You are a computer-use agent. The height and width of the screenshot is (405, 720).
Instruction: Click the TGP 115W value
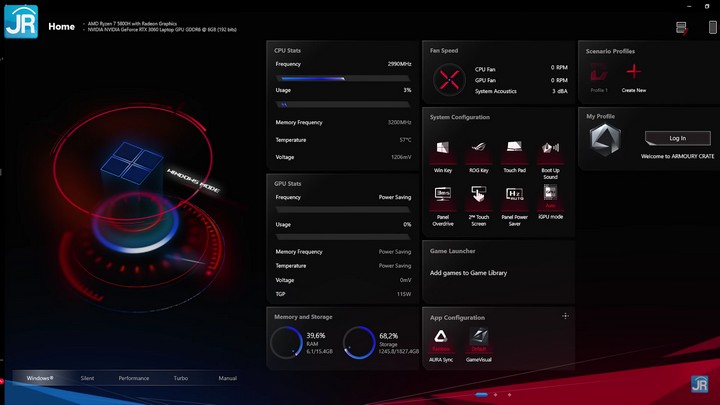pos(404,294)
